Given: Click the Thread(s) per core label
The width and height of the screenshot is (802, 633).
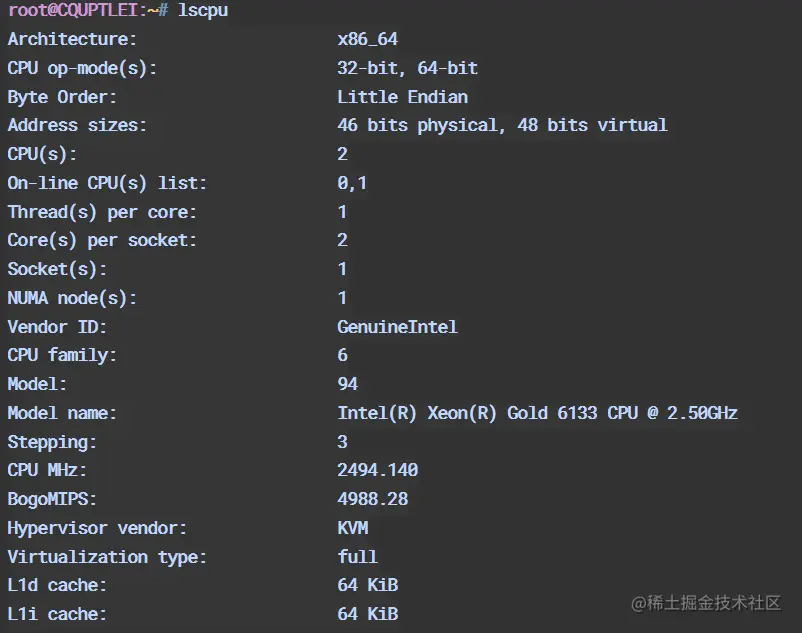Looking at the screenshot, I should pyautogui.click(x=102, y=212).
